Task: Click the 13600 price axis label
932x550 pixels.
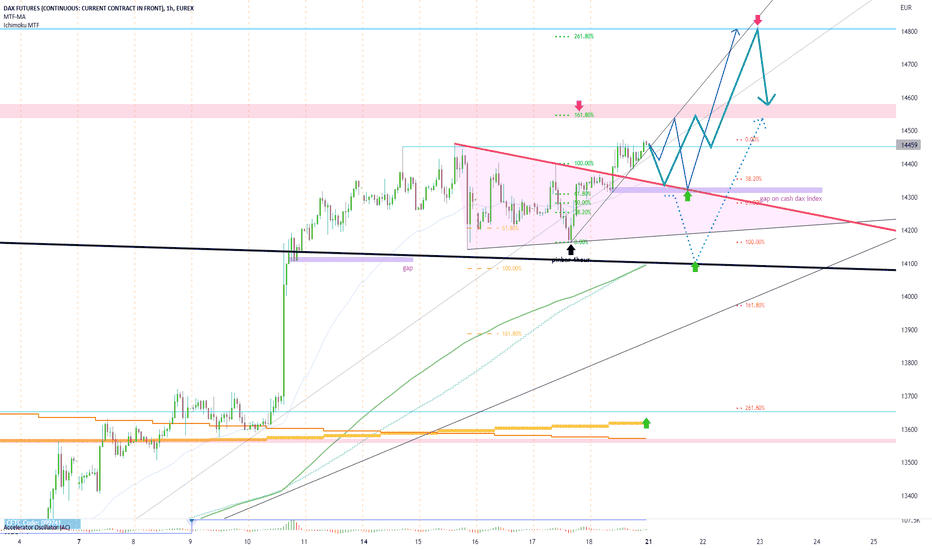Action: pos(909,429)
